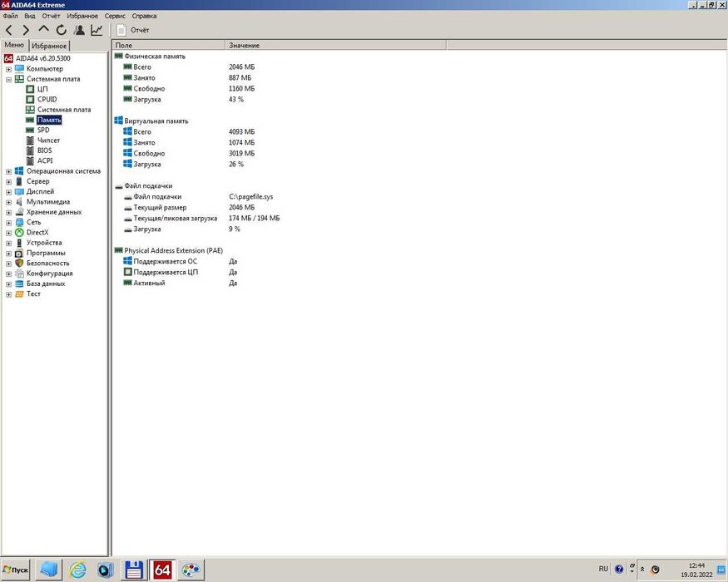Open the Paint palette taskbar icon

point(191,570)
